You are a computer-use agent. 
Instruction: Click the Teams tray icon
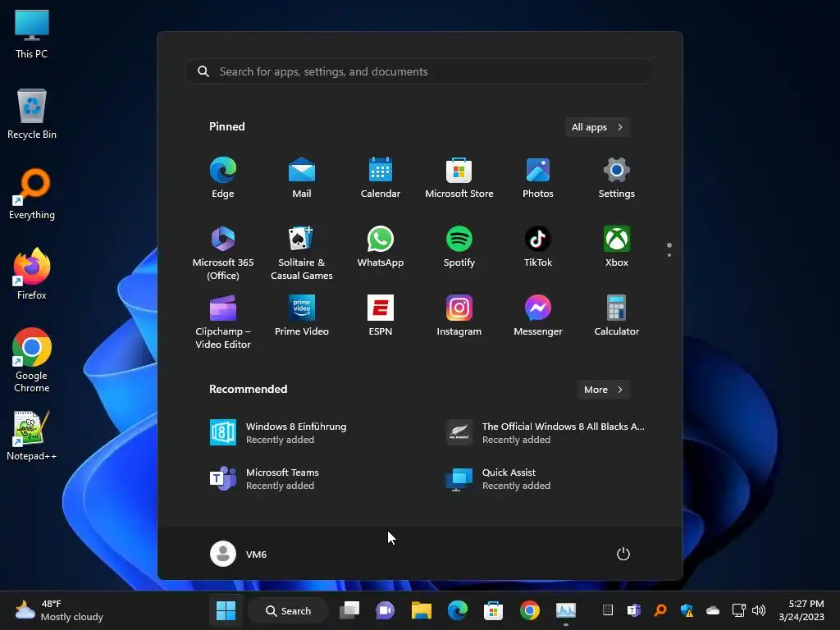[634, 610]
